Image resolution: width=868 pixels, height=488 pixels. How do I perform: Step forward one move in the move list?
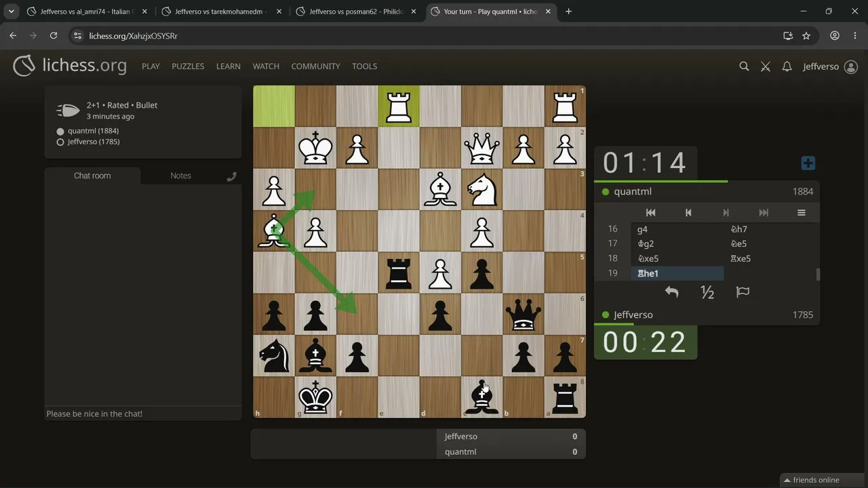tap(726, 213)
